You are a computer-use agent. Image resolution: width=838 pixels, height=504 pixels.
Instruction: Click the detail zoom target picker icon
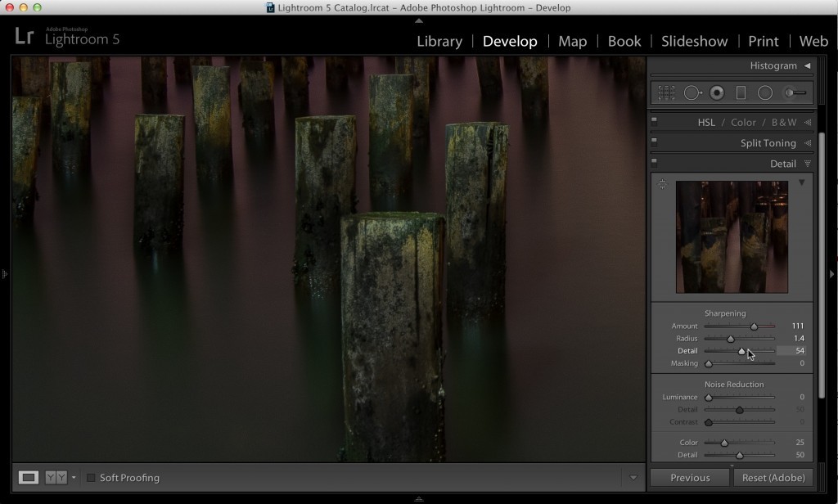[x=662, y=184]
